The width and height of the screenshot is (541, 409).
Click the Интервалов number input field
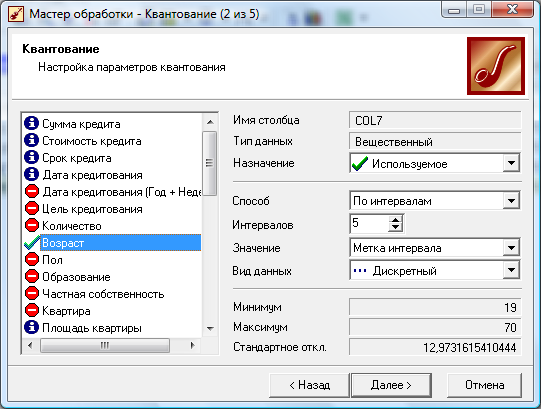tap(369, 223)
